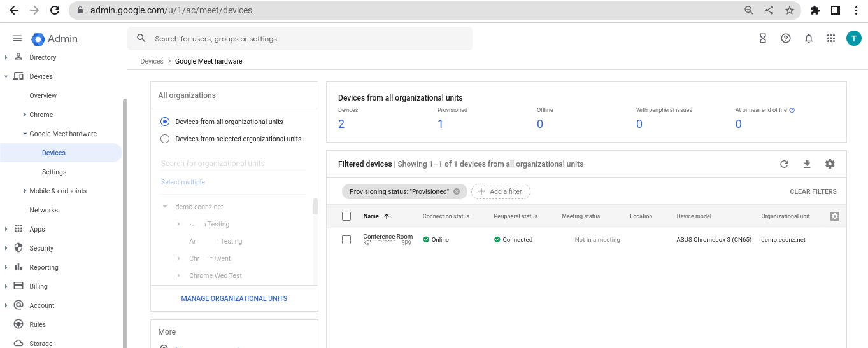Open the notifications bell
This screenshot has height=348, width=868.
[x=809, y=38]
